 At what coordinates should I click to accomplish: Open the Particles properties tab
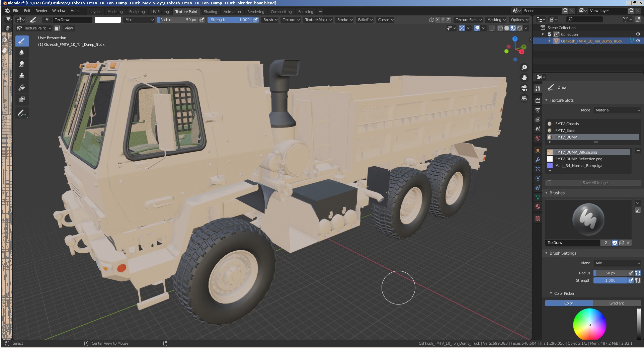[x=538, y=169]
